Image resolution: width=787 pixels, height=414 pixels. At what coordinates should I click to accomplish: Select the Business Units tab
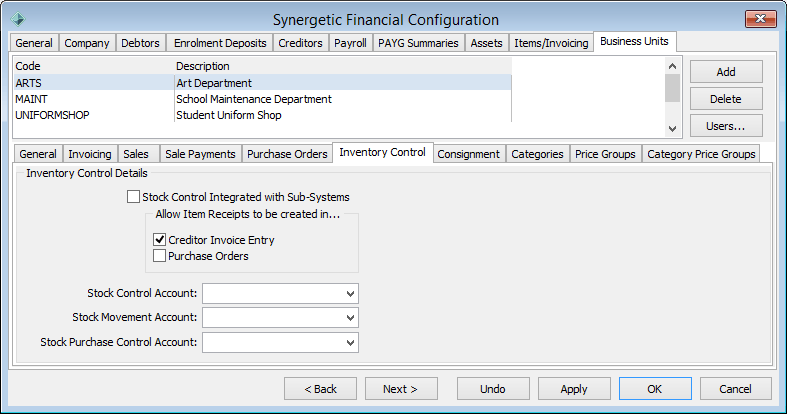tap(634, 41)
